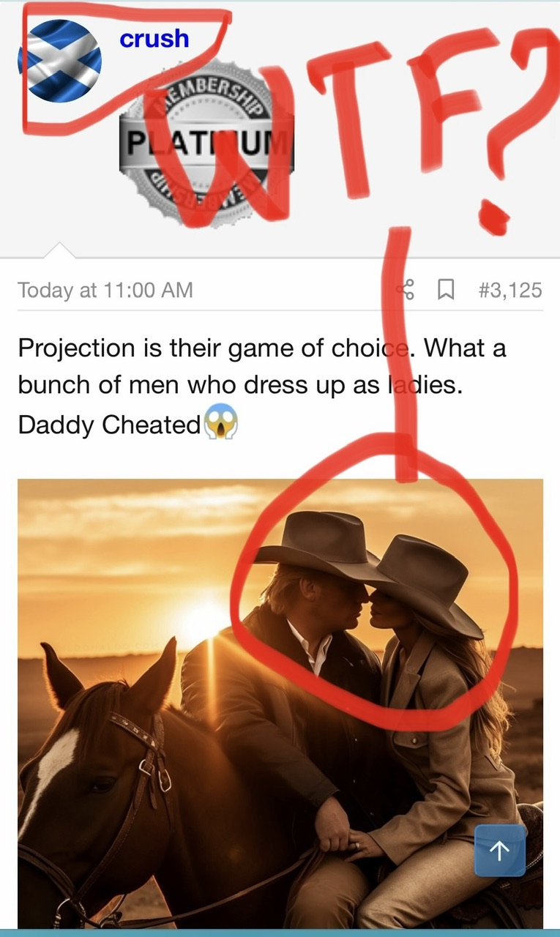This screenshot has height=937, width=560.
Task: Tap the screaming face emoji
Action: pyautogui.click(x=221, y=424)
